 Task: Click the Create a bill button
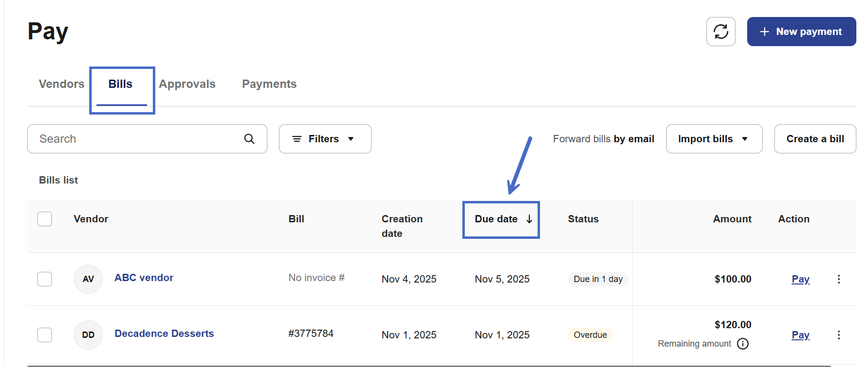pyautogui.click(x=815, y=139)
